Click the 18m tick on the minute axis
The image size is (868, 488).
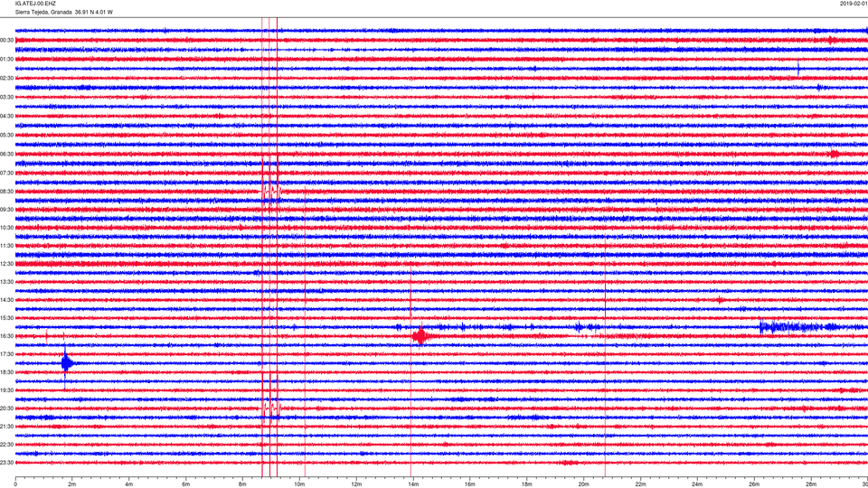click(526, 484)
